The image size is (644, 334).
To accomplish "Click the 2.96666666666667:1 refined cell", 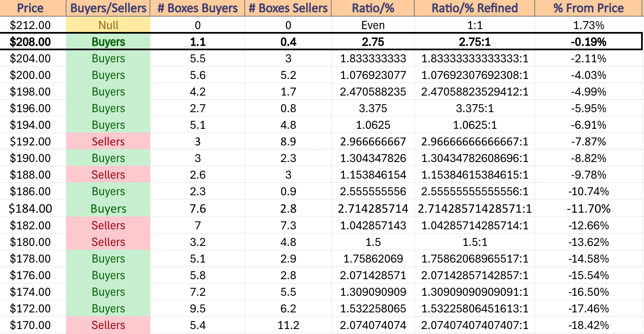I will [474, 141].
